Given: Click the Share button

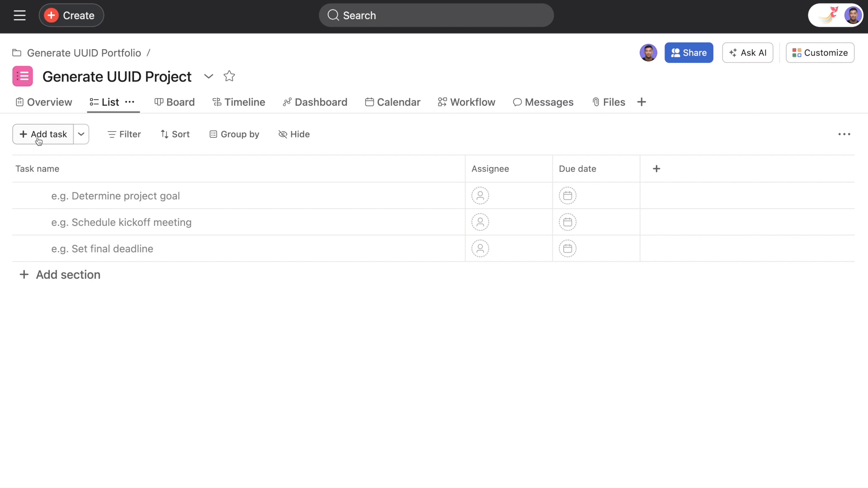Looking at the screenshot, I should (x=689, y=53).
